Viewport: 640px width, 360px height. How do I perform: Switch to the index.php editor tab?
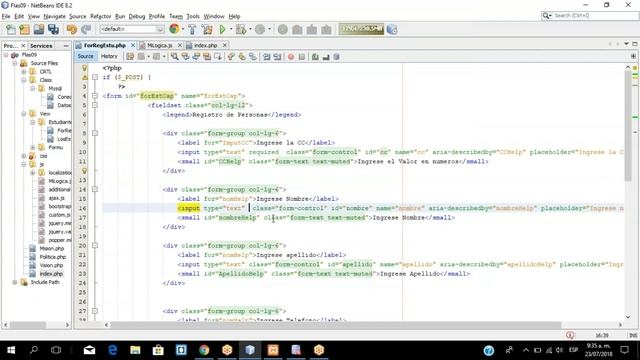[205, 45]
